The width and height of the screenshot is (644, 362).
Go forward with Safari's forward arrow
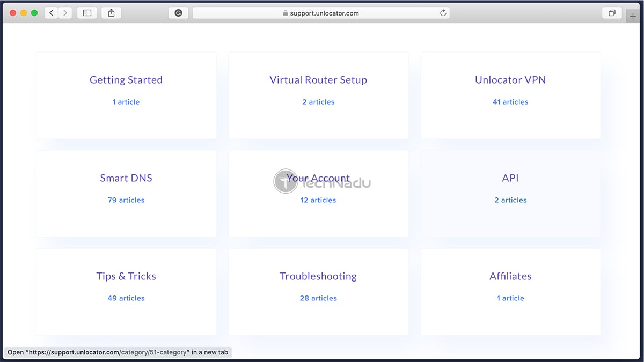point(65,13)
